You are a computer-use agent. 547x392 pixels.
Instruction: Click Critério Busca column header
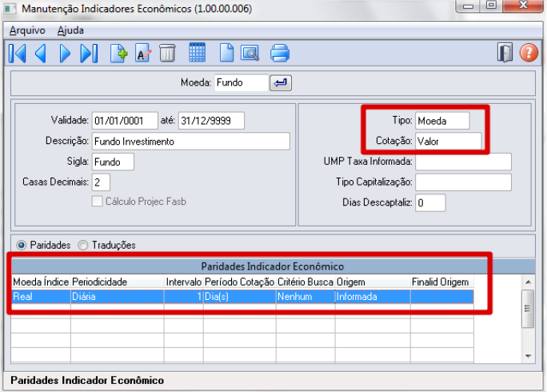coord(305,282)
